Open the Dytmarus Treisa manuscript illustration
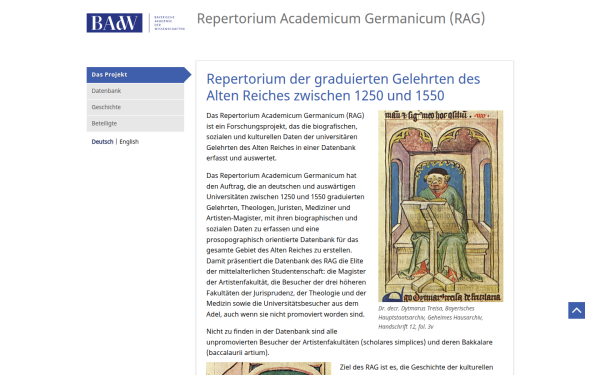 tap(440, 206)
